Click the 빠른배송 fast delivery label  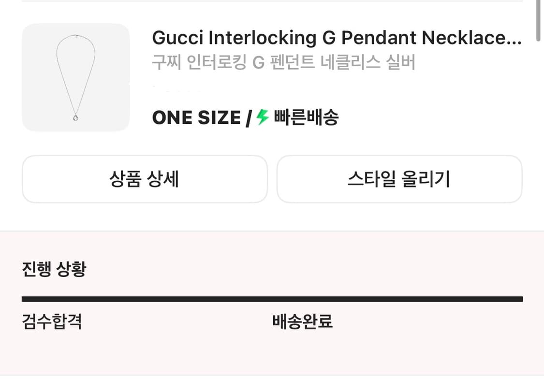point(306,117)
